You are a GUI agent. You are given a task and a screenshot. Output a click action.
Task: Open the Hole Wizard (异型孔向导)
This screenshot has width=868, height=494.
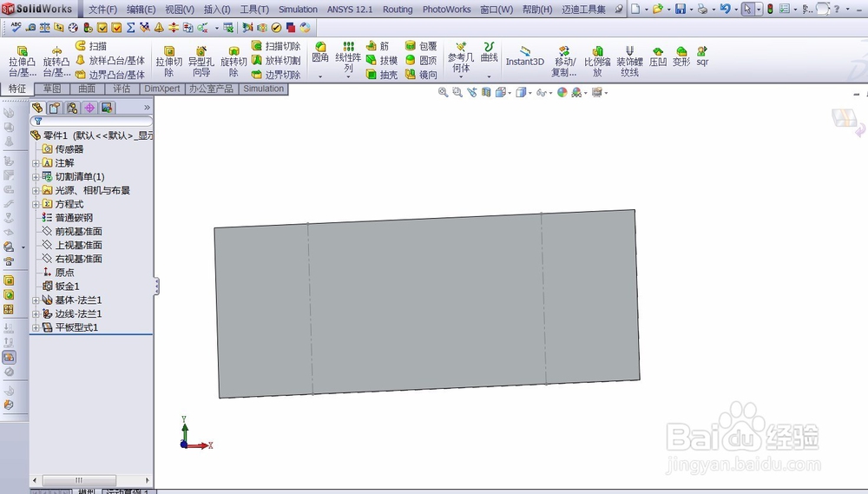(201, 62)
